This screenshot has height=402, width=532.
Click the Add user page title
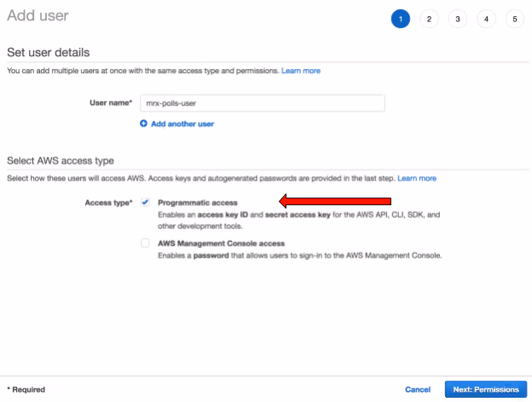tap(38, 15)
